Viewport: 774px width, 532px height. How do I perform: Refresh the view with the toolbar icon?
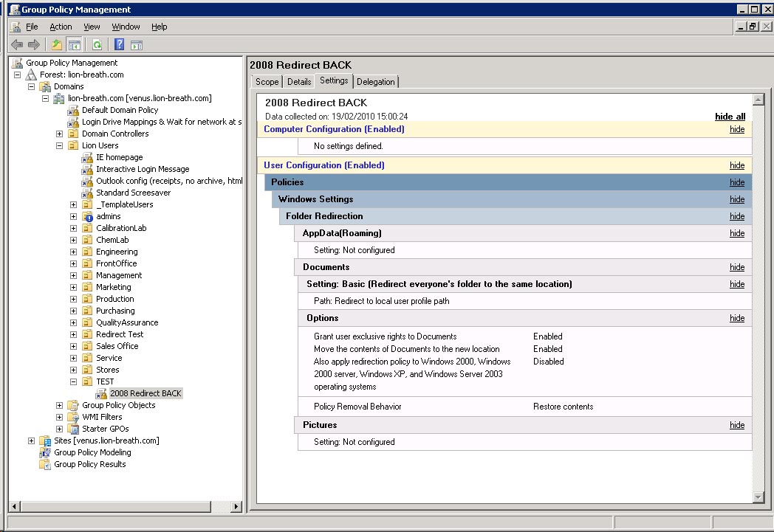coord(97,45)
